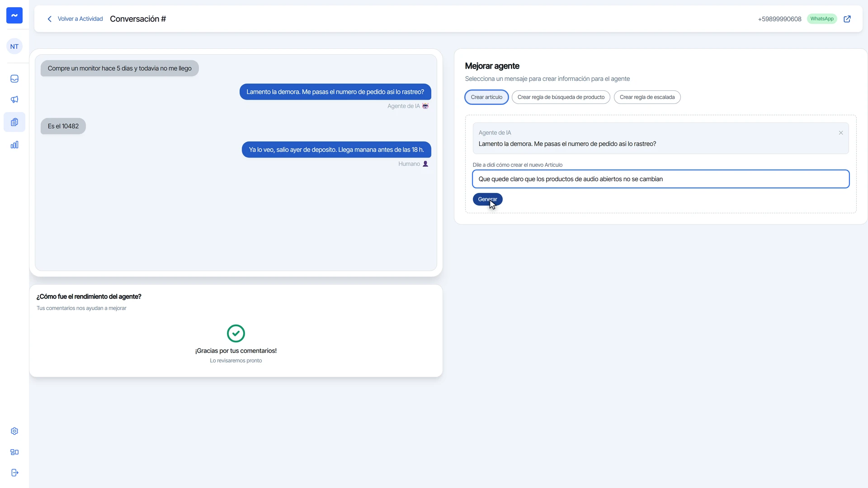Screen dimensions: 868x488
Task: Click the green checkmark feedback icon
Action: pos(236,333)
